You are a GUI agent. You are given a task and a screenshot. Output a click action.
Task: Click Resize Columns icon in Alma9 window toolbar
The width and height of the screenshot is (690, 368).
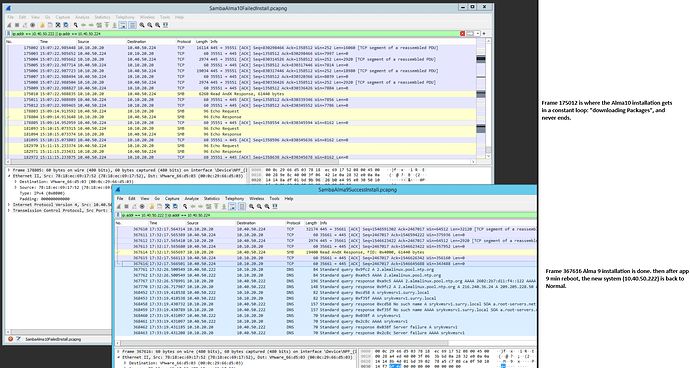tap(275, 206)
